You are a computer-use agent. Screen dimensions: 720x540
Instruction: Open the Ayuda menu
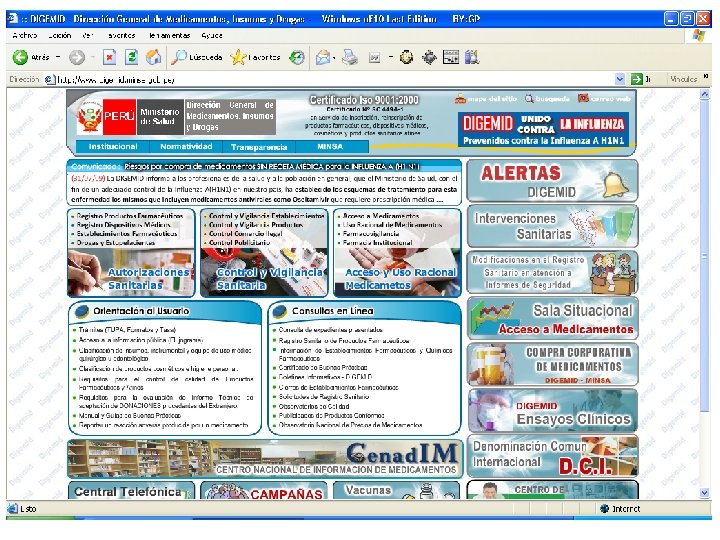coord(212,35)
